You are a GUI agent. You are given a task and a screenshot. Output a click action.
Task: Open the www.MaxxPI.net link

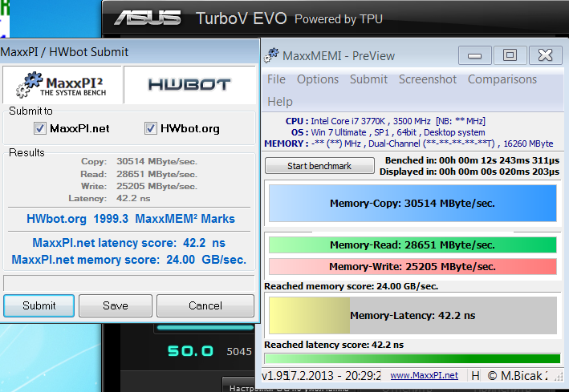click(425, 375)
